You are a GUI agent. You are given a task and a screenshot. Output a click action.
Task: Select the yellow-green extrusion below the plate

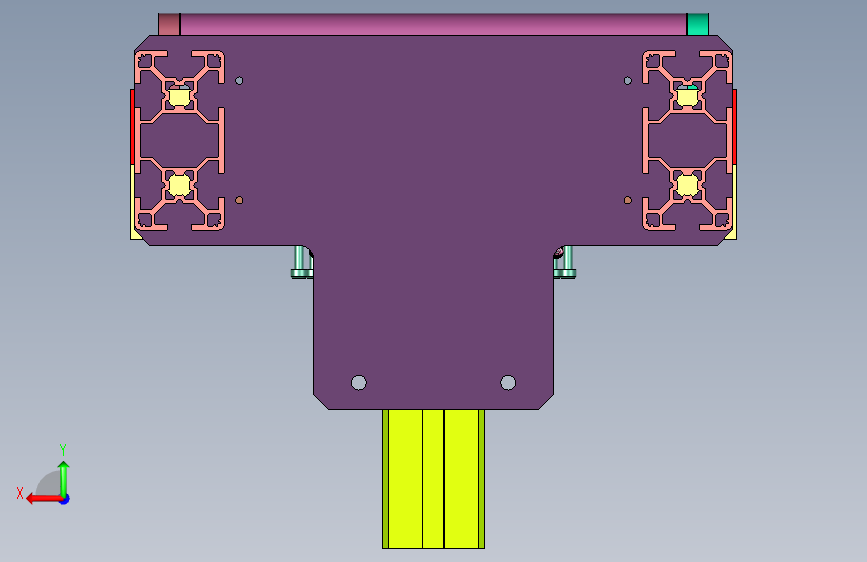pyautogui.click(x=434, y=479)
